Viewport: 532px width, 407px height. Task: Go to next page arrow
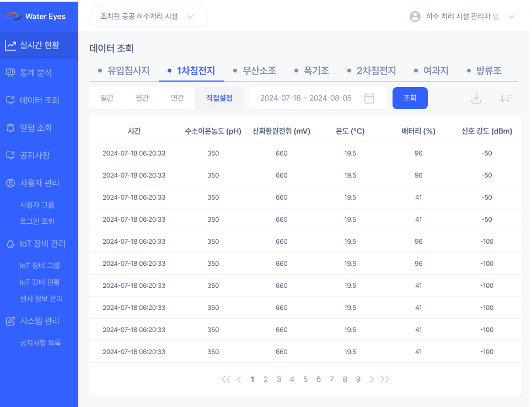pyautogui.click(x=372, y=379)
